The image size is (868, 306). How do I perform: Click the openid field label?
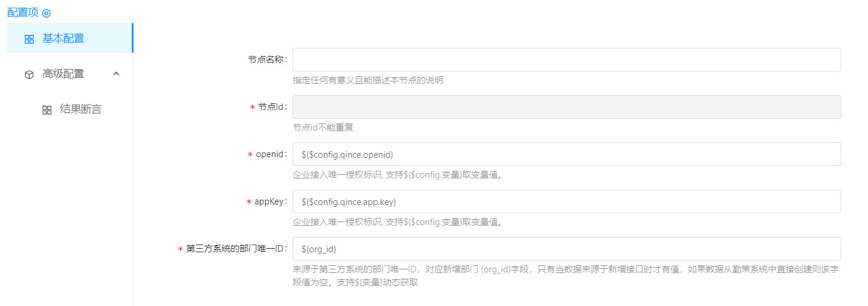pos(271,154)
